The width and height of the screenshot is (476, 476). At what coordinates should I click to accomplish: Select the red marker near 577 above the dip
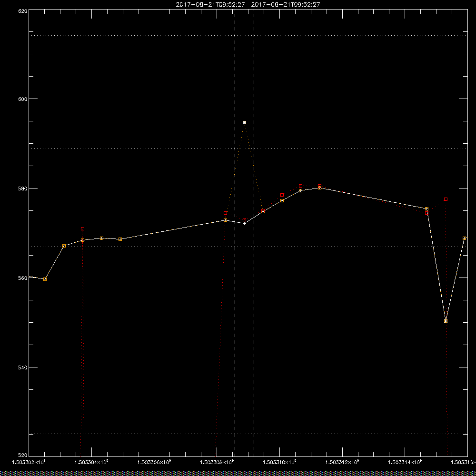[446, 199]
